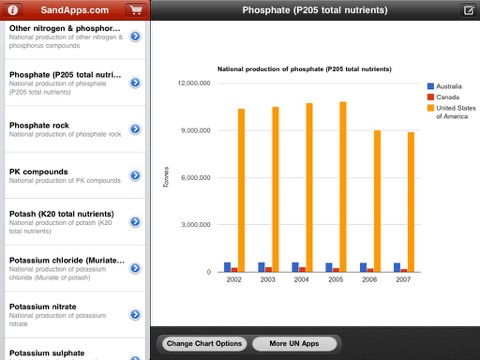Click the 2003 blue Australia bar
The height and width of the screenshot is (360, 480).
(x=262, y=267)
